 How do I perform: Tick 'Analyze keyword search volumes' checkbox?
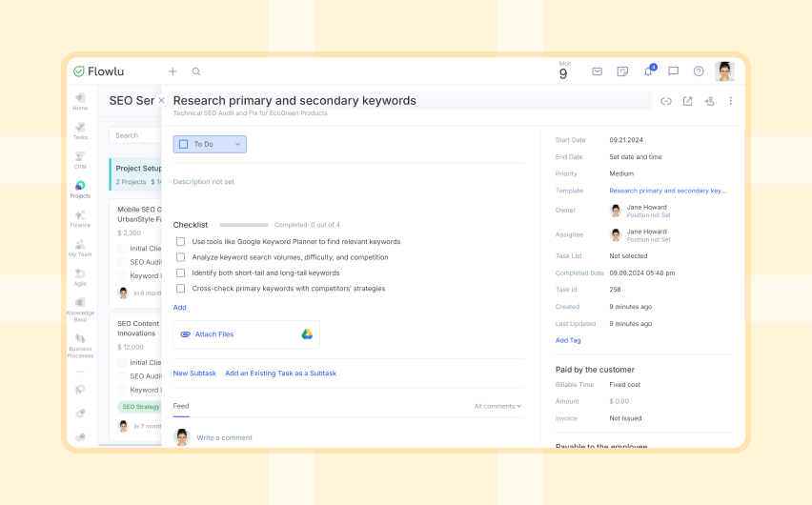tap(181, 257)
